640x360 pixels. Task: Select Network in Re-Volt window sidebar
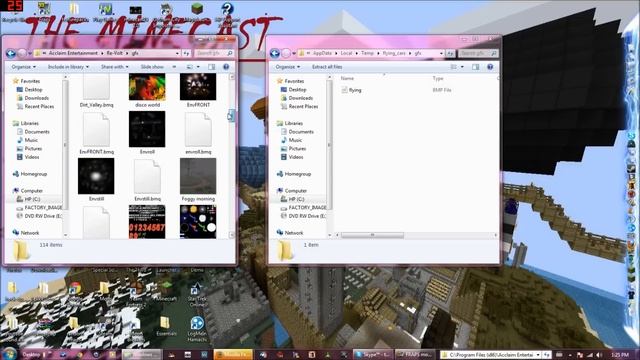[26, 233]
